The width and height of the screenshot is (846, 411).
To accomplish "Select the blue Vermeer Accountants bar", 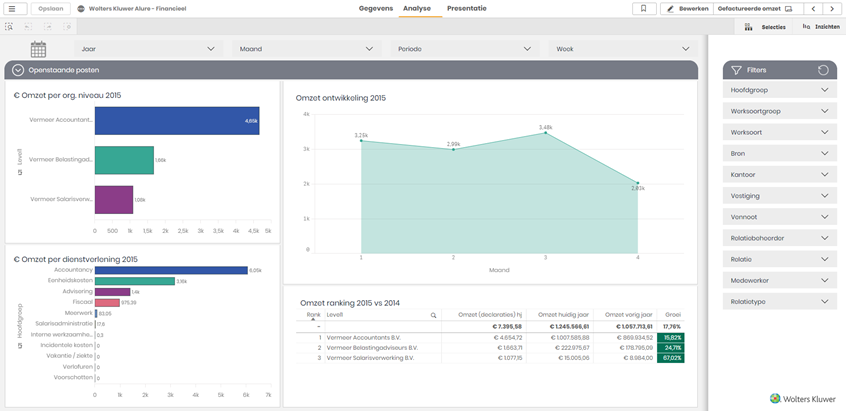I will click(x=177, y=120).
